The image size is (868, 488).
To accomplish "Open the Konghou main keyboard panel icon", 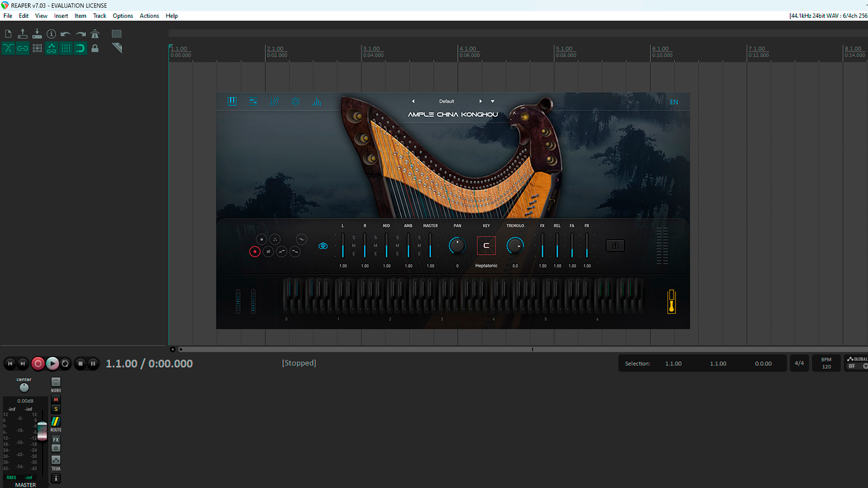I will 232,102.
